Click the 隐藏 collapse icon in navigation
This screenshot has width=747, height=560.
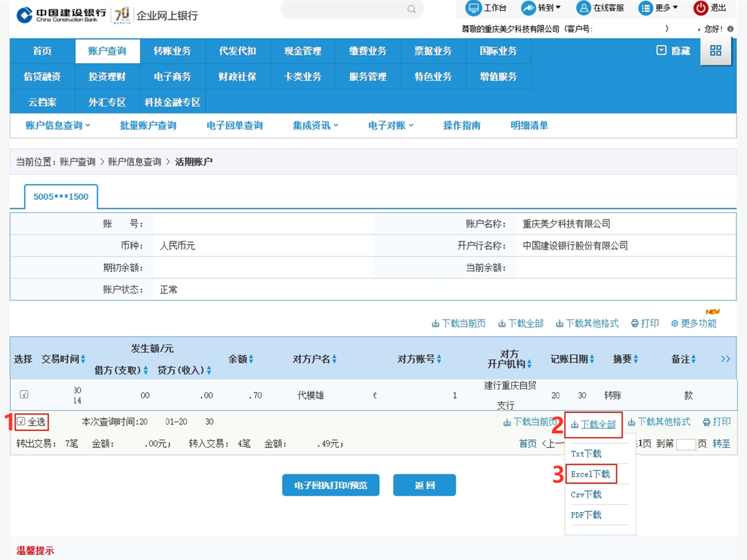coord(662,50)
